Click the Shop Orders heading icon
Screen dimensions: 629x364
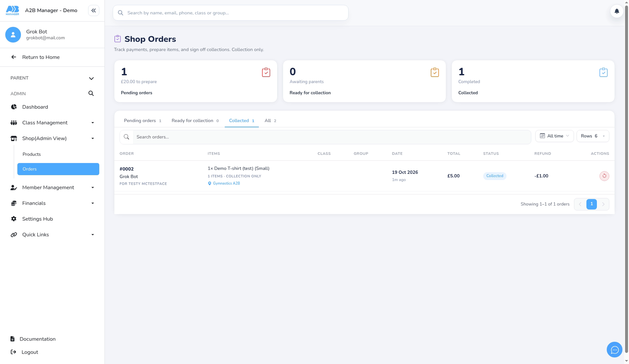click(118, 39)
